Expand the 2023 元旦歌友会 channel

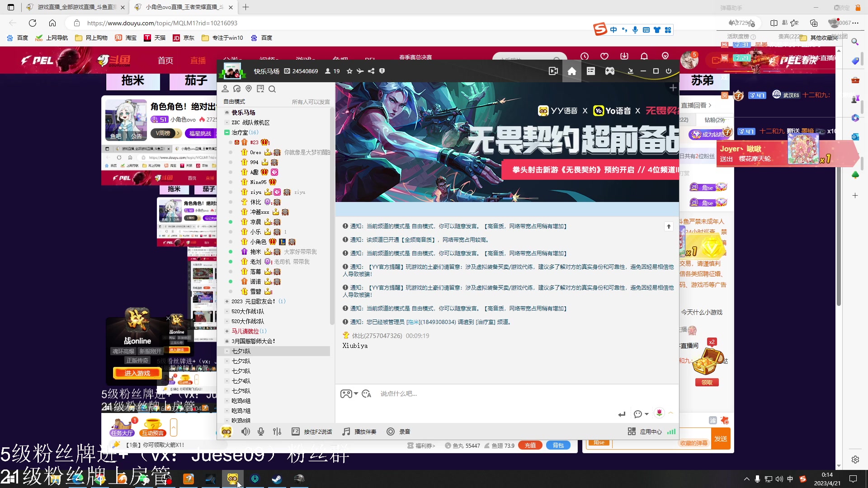tap(227, 301)
